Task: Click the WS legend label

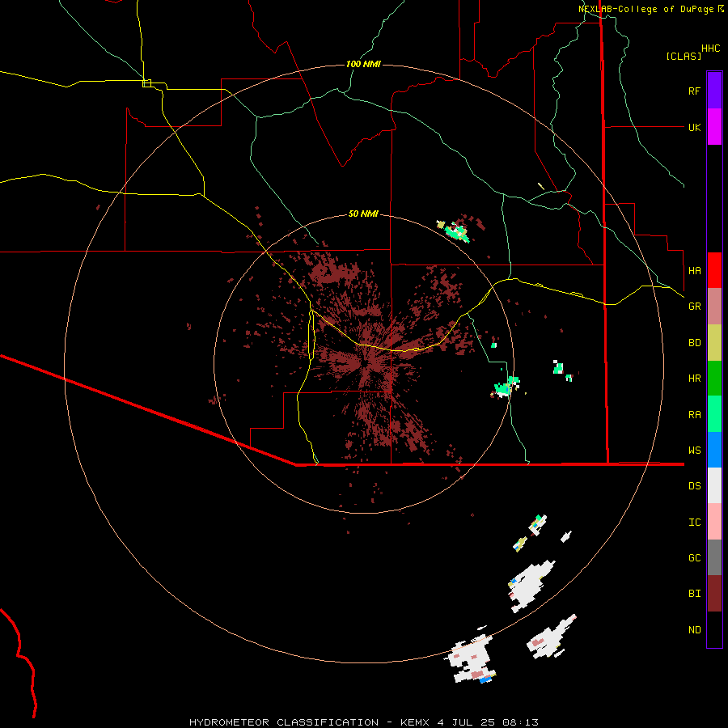Action: (694, 450)
